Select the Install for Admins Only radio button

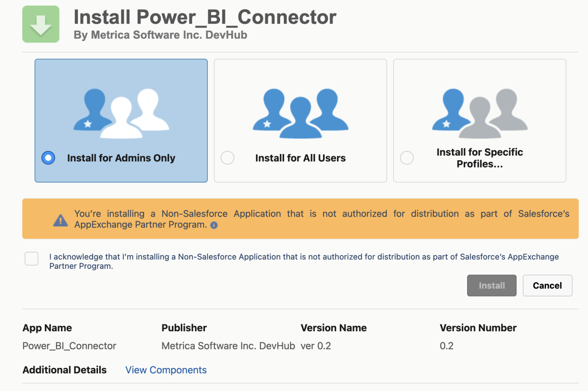pyautogui.click(x=48, y=158)
